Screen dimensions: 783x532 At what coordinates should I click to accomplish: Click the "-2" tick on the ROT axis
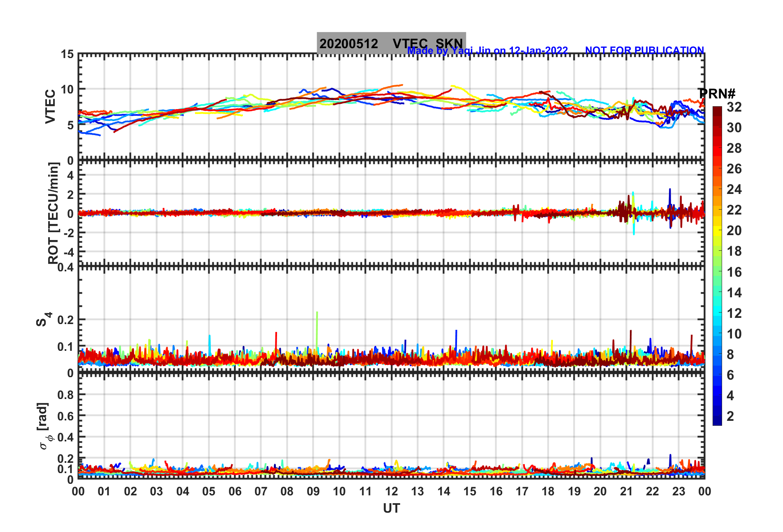[68, 233]
